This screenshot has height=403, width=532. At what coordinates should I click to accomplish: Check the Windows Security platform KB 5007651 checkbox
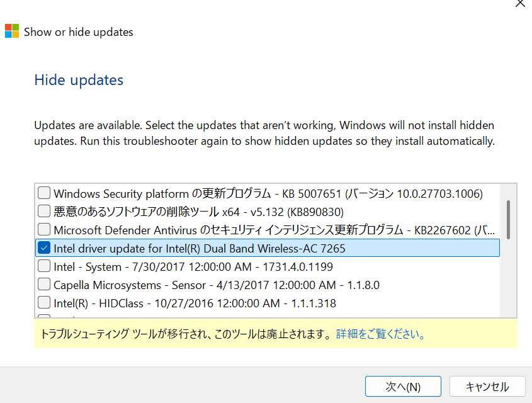[44, 193]
